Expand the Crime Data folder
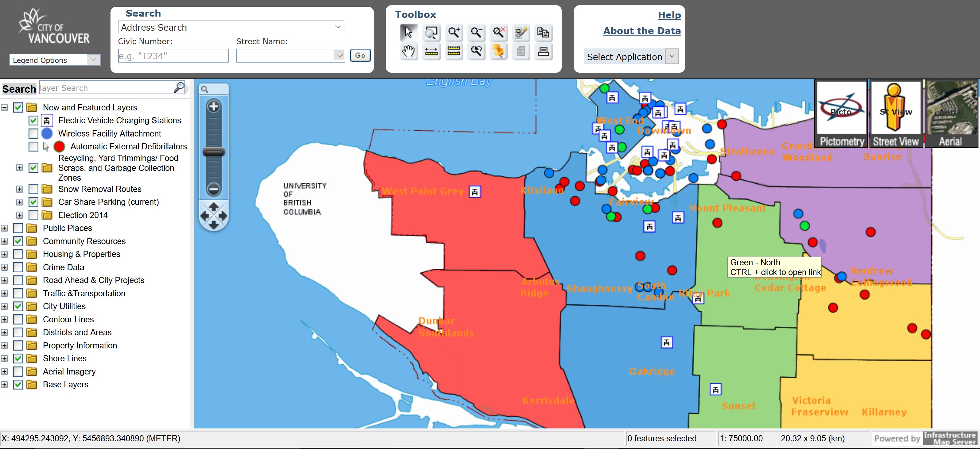Viewport: 980px width, 449px height. tap(4, 267)
